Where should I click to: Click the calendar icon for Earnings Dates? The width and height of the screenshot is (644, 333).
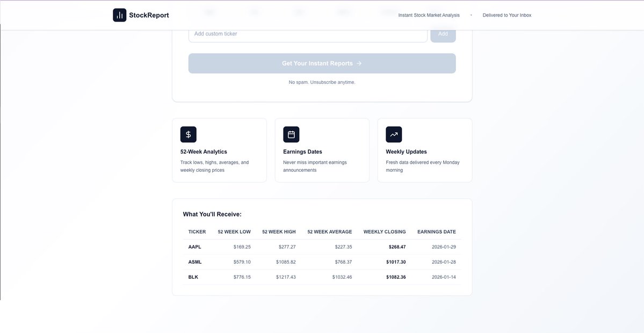click(291, 134)
